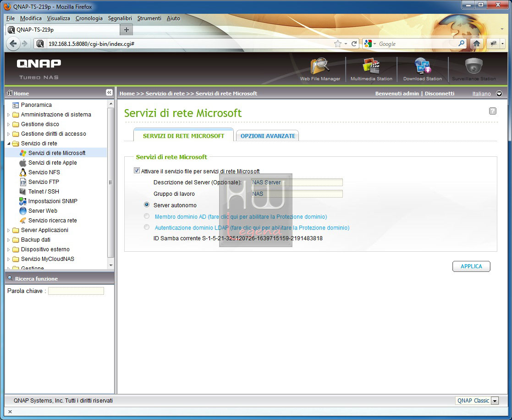Viewport: 512px width, 420px height.
Task: Open the Strumenti menu
Action: [x=149, y=18]
